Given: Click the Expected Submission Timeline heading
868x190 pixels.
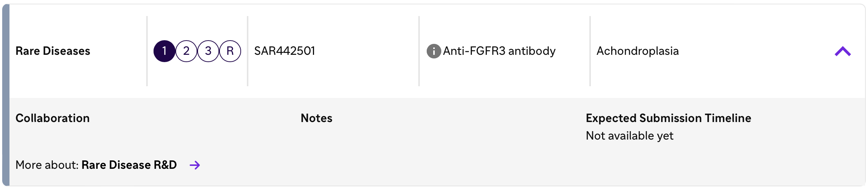Looking at the screenshot, I should pyautogui.click(x=668, y=118).
